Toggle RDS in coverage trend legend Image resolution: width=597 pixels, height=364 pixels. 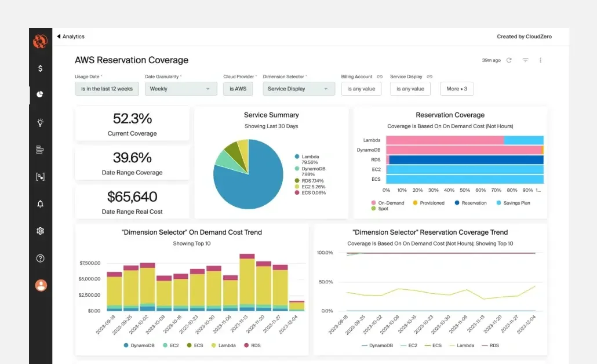point(490,345)
